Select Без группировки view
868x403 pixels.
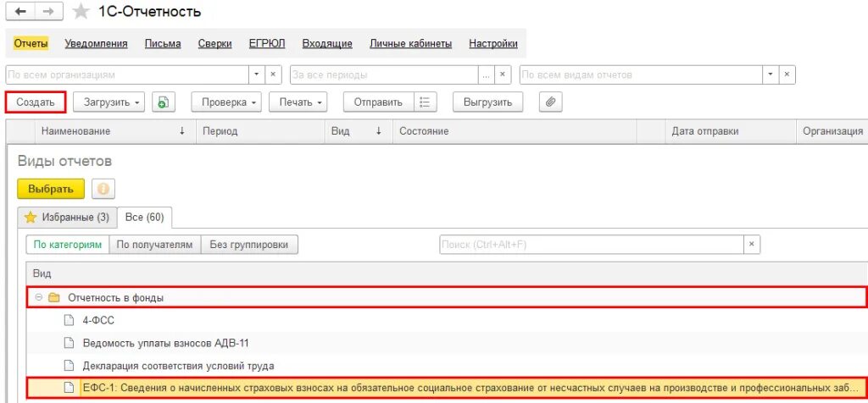[249, 245]
